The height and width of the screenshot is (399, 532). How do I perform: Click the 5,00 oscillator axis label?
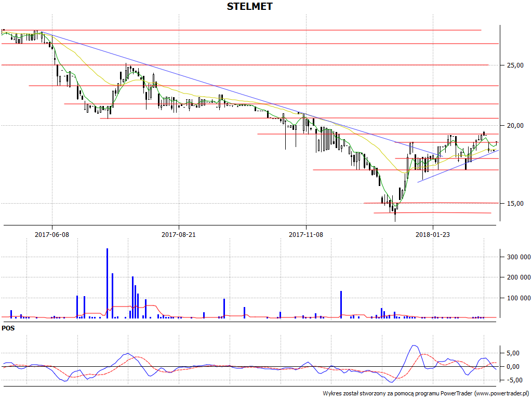[x=513, y=353]
